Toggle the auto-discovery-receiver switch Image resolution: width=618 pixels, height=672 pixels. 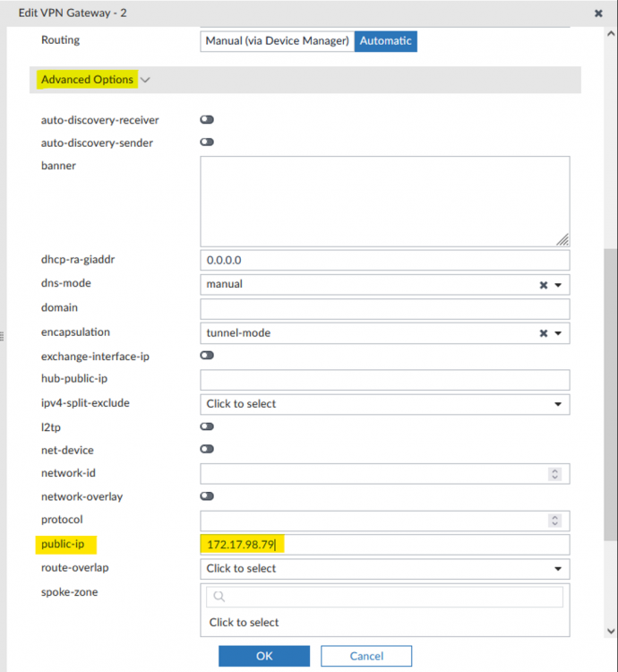(207, 119)
